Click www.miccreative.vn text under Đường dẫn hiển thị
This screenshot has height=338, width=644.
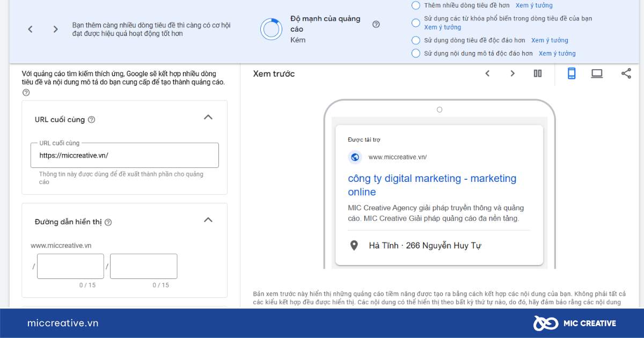(x=61, y=246)
